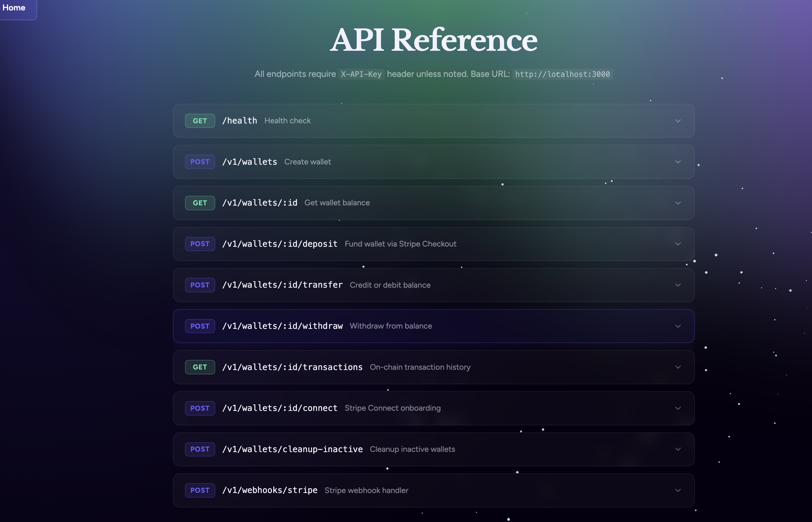Viewport: 812px width, 522px height.
Task: Expand the Stripe webhook handler chevron
Action: coord(678,490)
